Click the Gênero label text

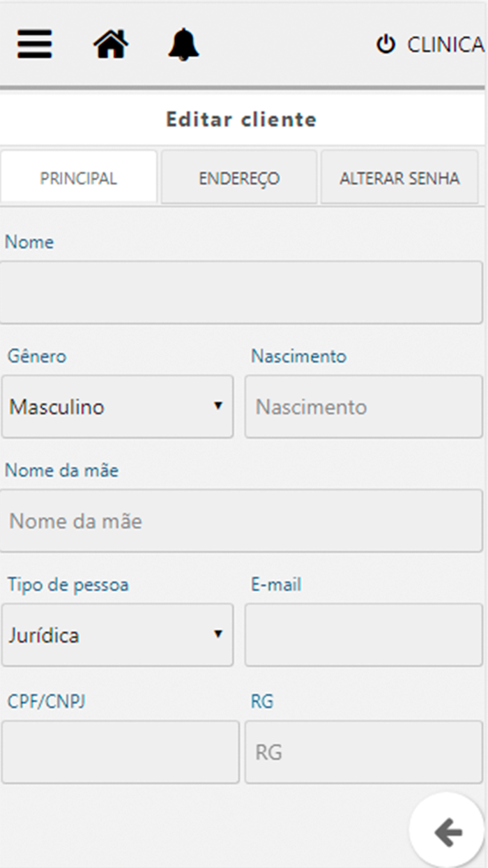click(37, 356)
